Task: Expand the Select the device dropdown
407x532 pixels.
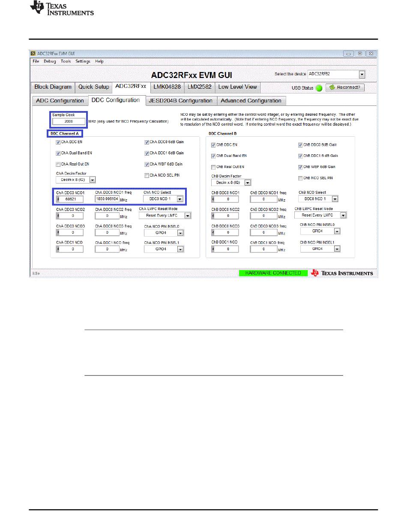Action: pyautogui.click(x=362, y=75)
